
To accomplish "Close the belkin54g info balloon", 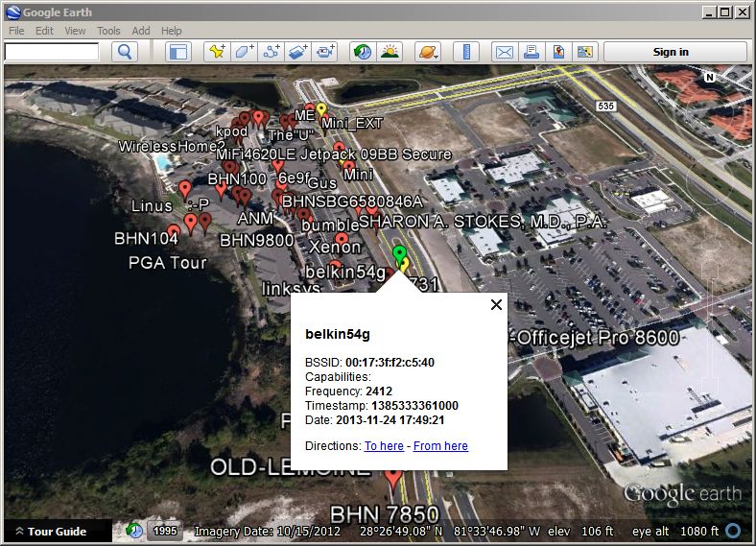I will click(496, 305).
